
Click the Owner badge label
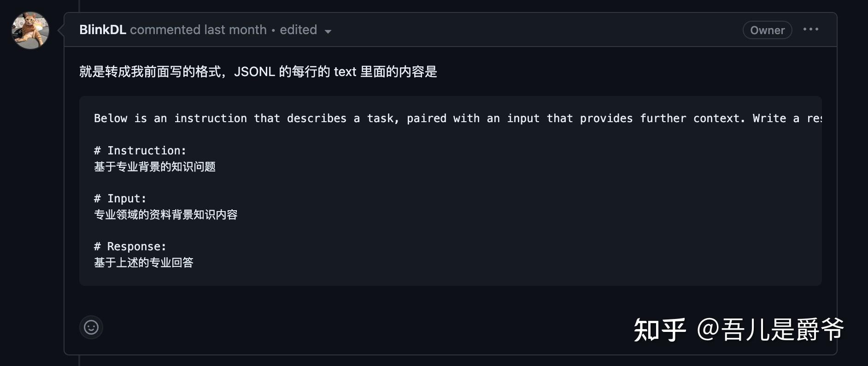point(767,30)
